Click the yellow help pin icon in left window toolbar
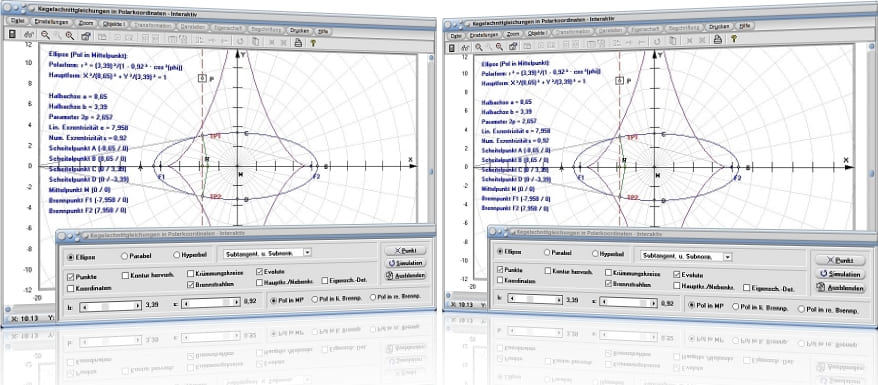The width and height of the screenshot is (878, 385). click(x=313, y=42)
